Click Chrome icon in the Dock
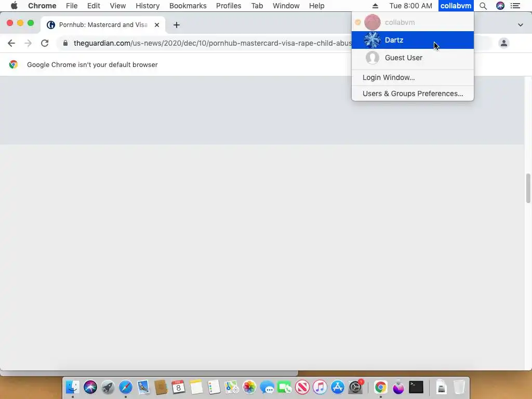The image size is (532, 399). [381, 387]
